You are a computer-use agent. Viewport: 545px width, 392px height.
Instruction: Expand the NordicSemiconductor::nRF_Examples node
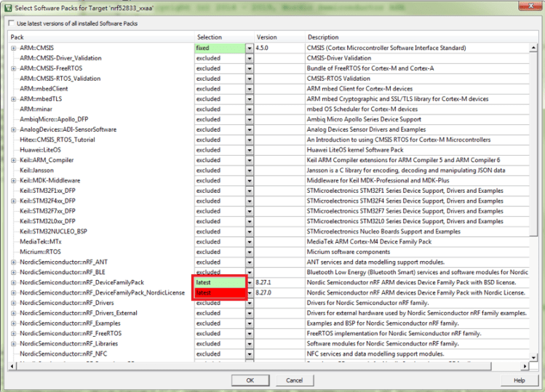[x=13, y=323]
